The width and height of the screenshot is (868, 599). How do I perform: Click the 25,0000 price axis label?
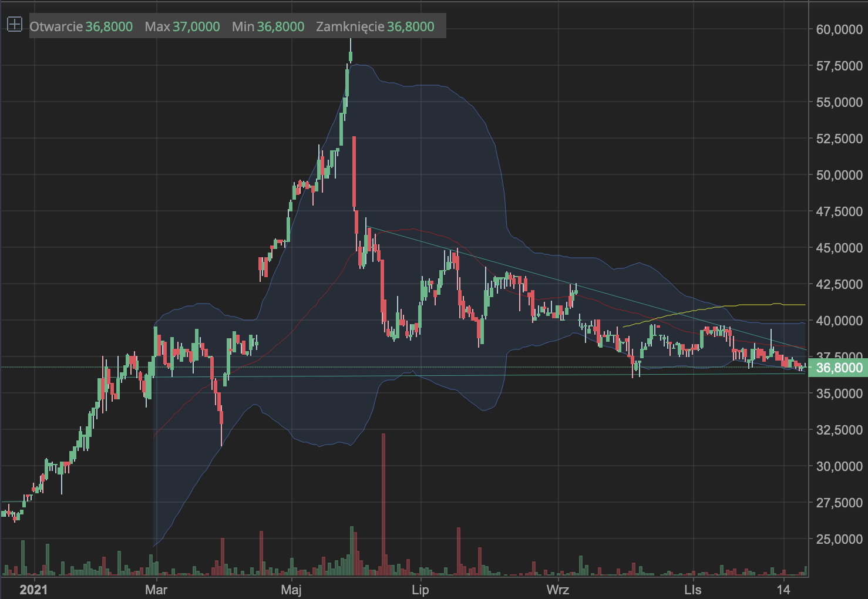tap(839, 539)
